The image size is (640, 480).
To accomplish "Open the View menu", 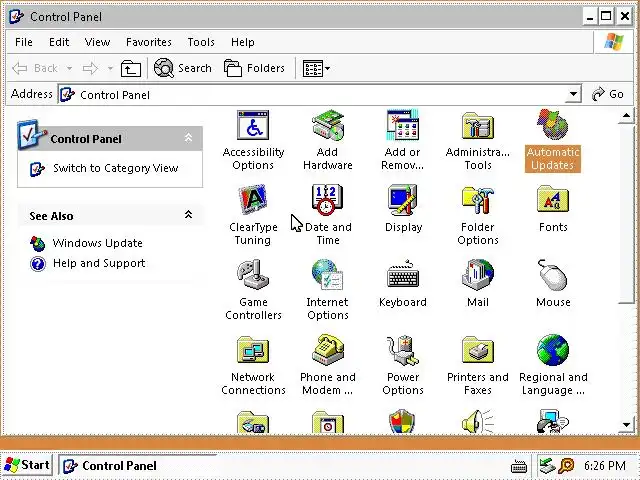I will tap(97, 42).
